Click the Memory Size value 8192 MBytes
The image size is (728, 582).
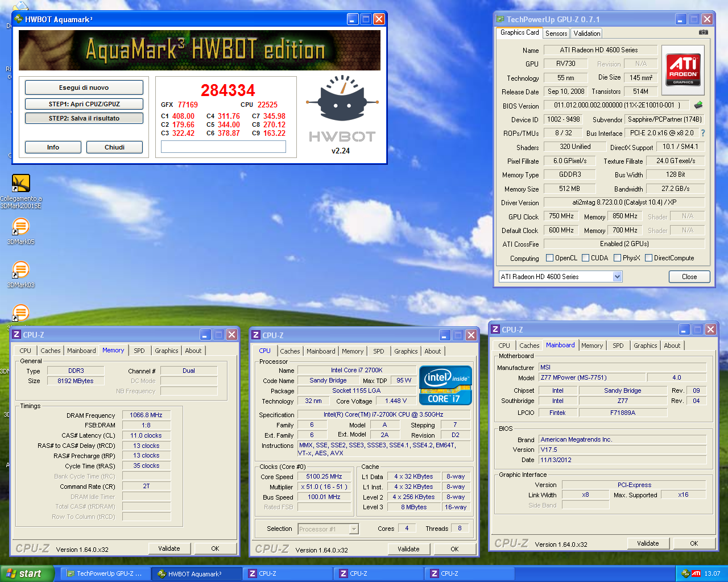tap(76, 381)
